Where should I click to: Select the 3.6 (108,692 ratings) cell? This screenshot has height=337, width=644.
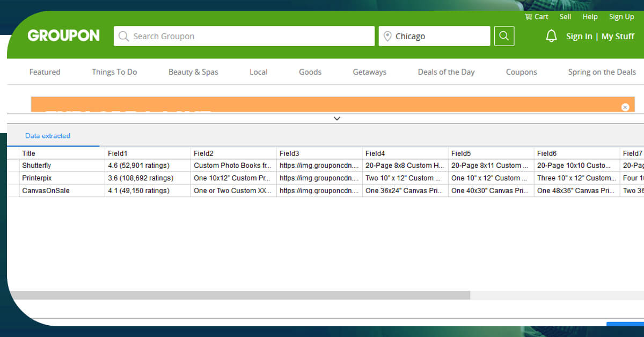[148, 178]
